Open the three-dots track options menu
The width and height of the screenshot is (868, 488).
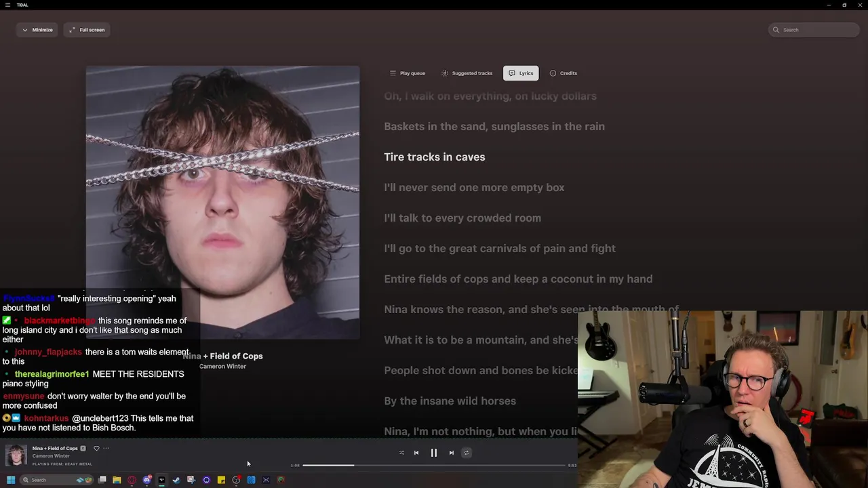click(x=106, y=448)
